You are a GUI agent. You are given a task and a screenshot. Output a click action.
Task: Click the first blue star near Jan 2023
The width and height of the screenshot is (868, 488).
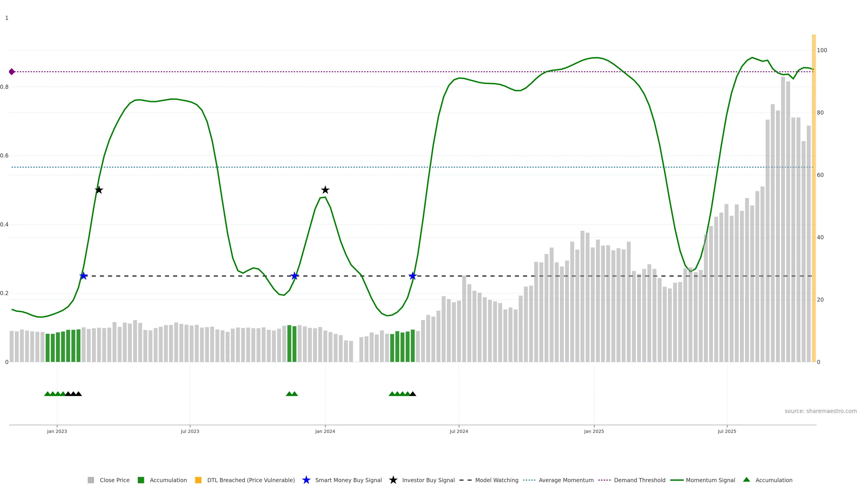(84, 276)
